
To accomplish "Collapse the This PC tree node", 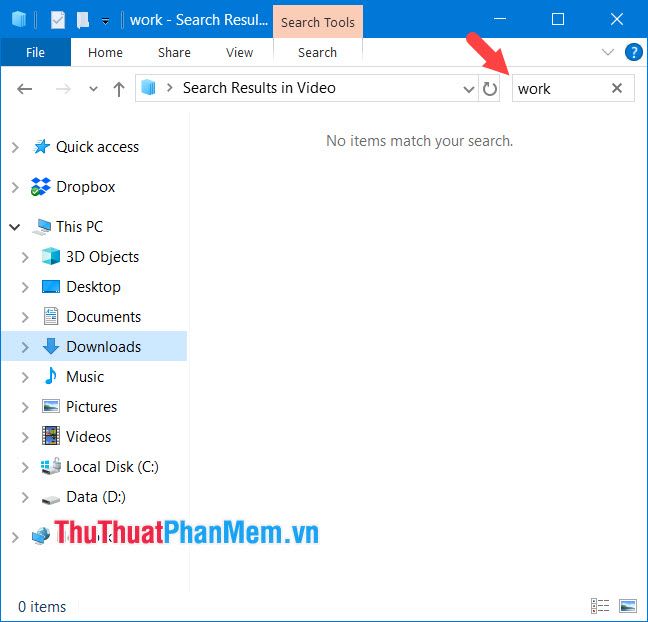I will click(15, 227).
